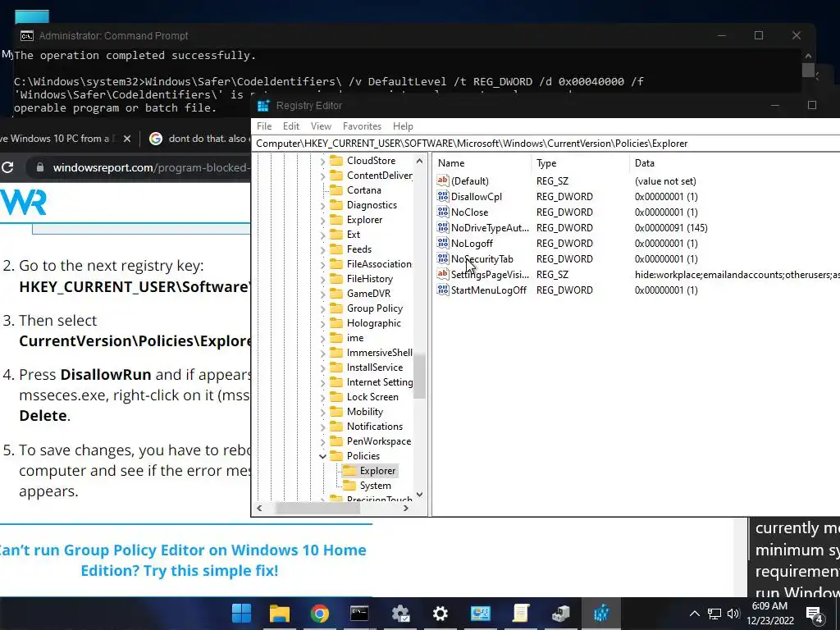Screen dimensions: 840x630
Task: Open the yellow notepad taskbar icon
Action: pos(521,614)
